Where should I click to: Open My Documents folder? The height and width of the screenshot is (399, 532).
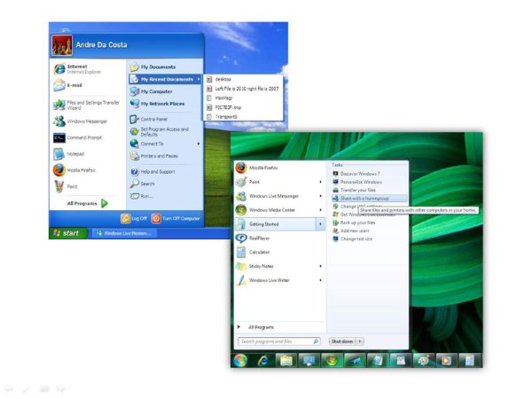point(153,67)
